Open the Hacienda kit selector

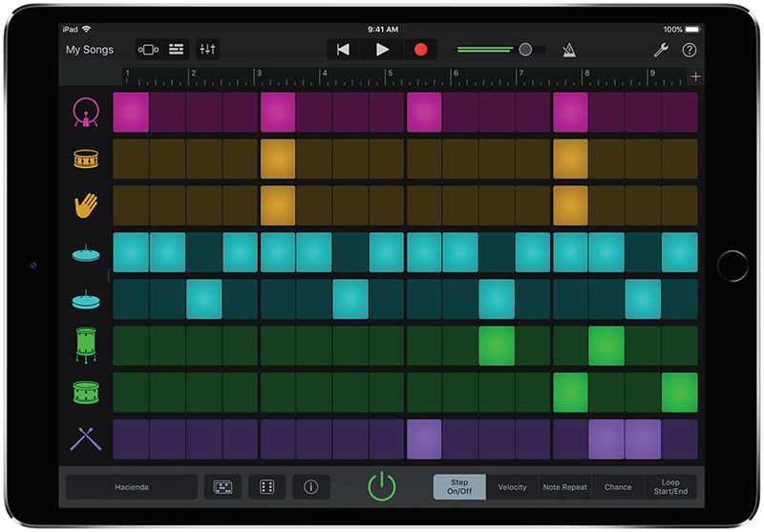tap(132, 487)
